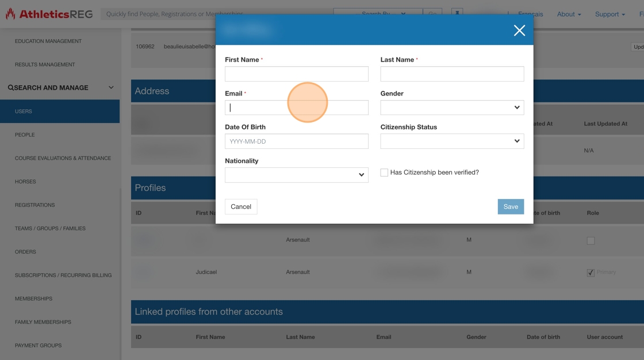Screen dimensions: 644x360
Task: Open the Gender dropdown
Action: coord(452,108)
